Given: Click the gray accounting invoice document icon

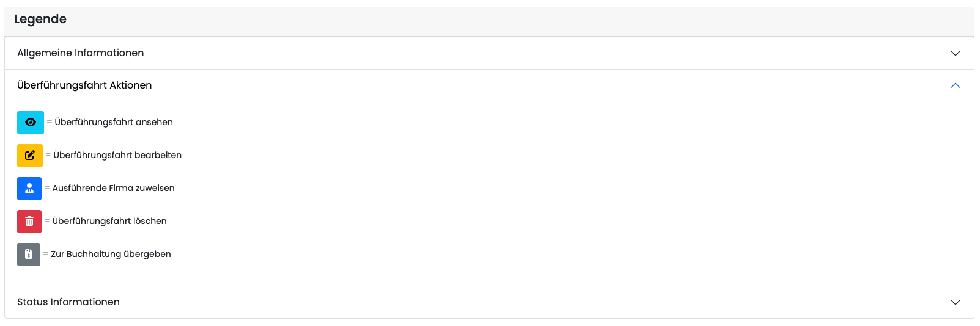Looking at the screenshot, I should coord(29,255).
